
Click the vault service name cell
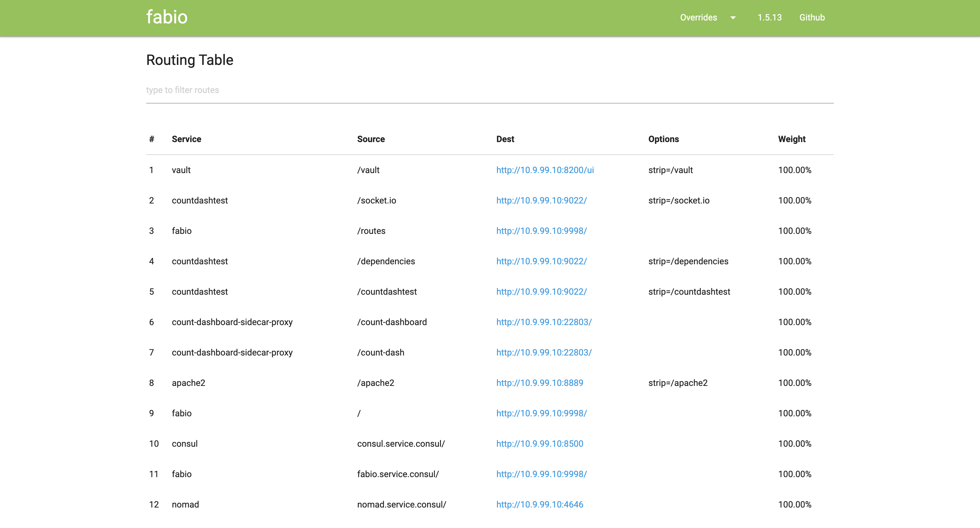tap(181, 170)
